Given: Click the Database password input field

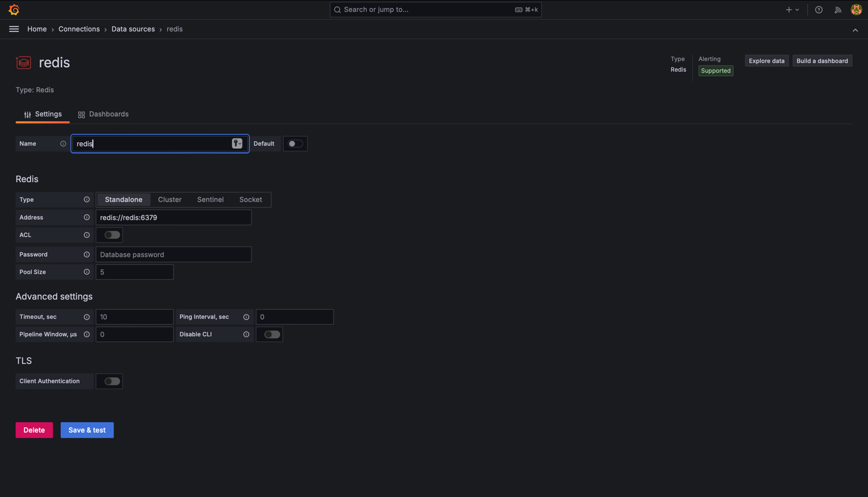Looking at the screenshot, I should [173, 255].
